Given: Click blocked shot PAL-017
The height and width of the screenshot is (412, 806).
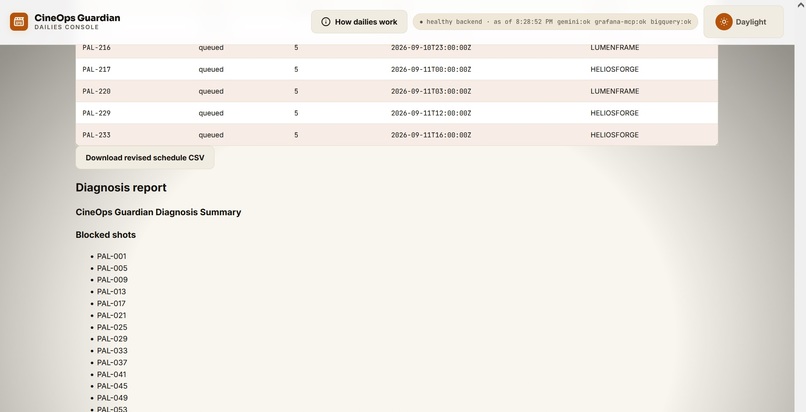Looking at the screenshot, I should click(x=112, y=304).
